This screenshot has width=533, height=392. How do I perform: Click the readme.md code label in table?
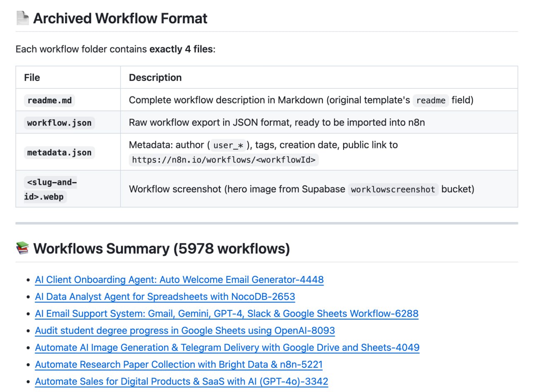click(x=50, y=100)
